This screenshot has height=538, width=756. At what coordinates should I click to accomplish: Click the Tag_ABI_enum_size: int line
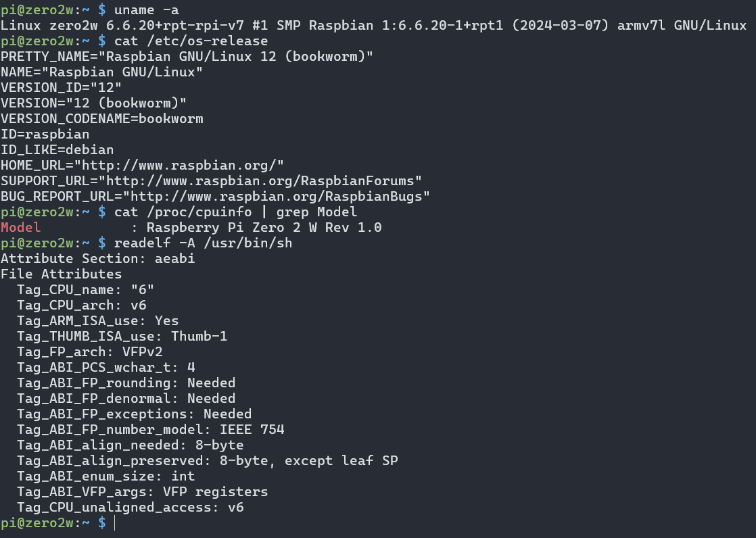tap(105, 476)
